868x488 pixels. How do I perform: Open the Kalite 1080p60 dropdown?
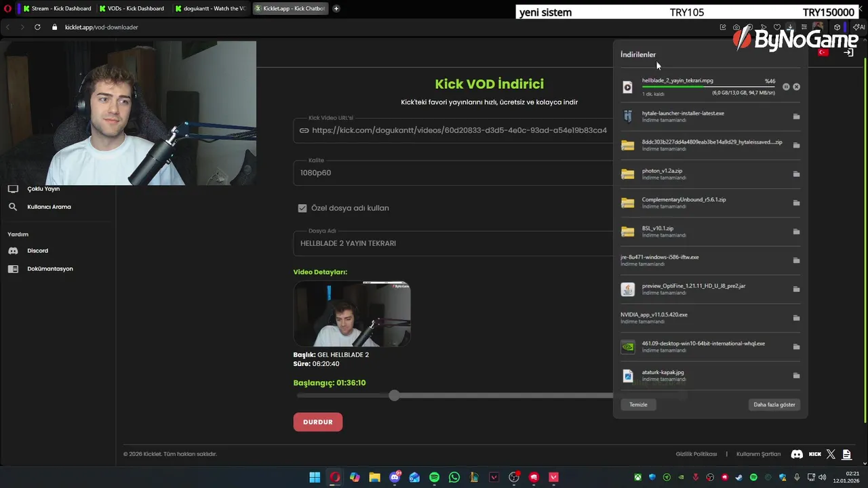[x=453, y=173]
